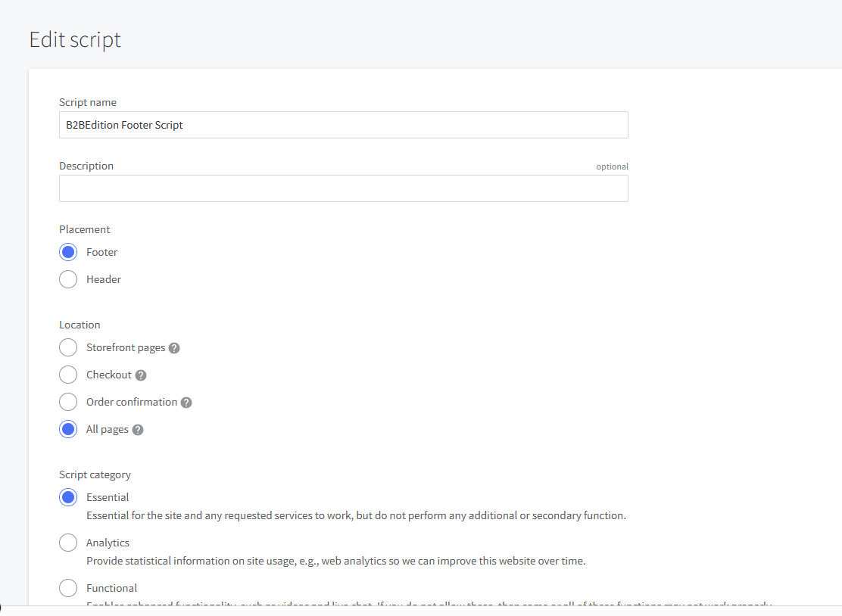Select the Footer placement option
The height and width of the screenshot is (616, 842).
click(x=68, y=252)
